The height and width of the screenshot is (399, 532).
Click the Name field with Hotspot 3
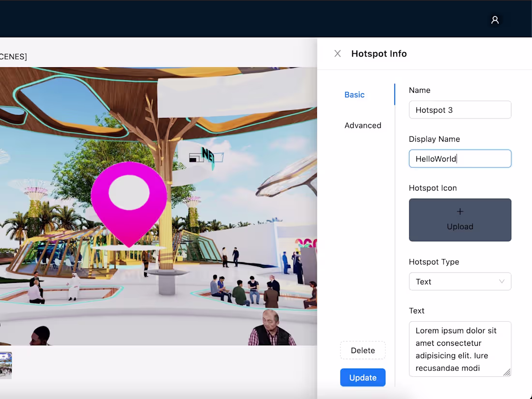pyautogui.click(x=460, y=110)
